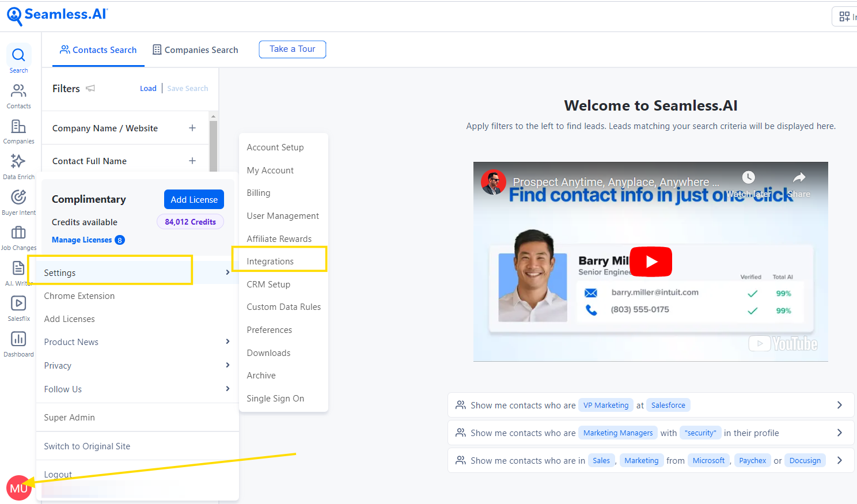The width and height of the screenshot is (857, 504).
Task: Click the Seamless.AI logo
Action: [x=57, y=16]
